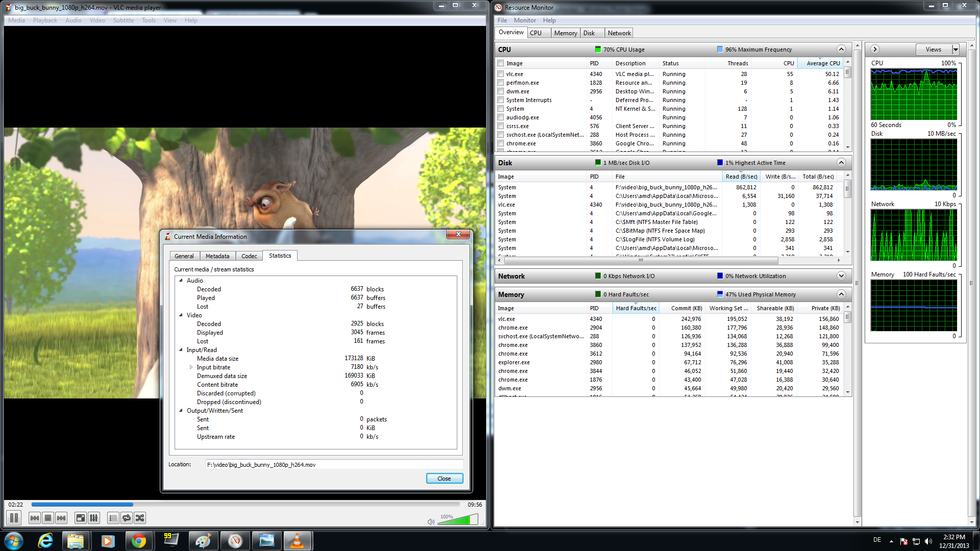The height and width of the screenshot is (551, 980).
Task: Click the system tray volume icon
Action: 928,541
